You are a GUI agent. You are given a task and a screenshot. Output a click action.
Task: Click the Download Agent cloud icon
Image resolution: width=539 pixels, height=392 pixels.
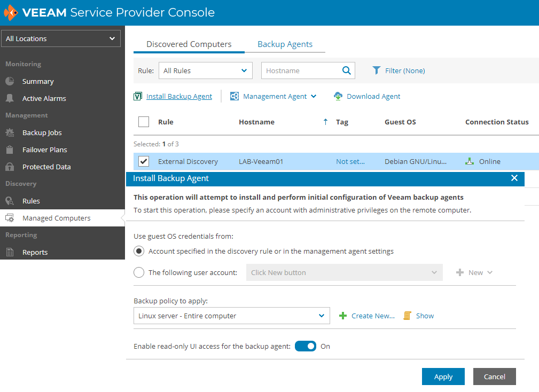coord(338,96)
